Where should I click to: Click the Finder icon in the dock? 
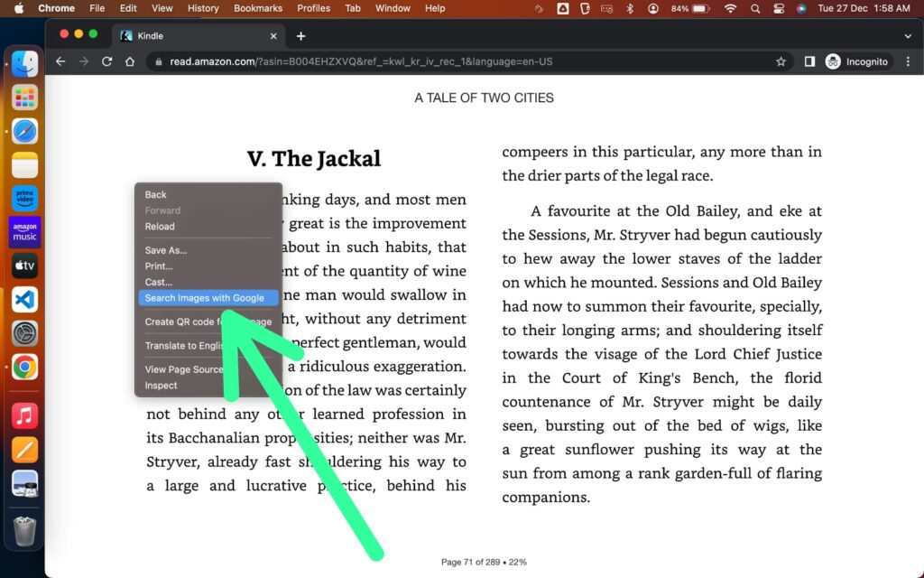24,62
